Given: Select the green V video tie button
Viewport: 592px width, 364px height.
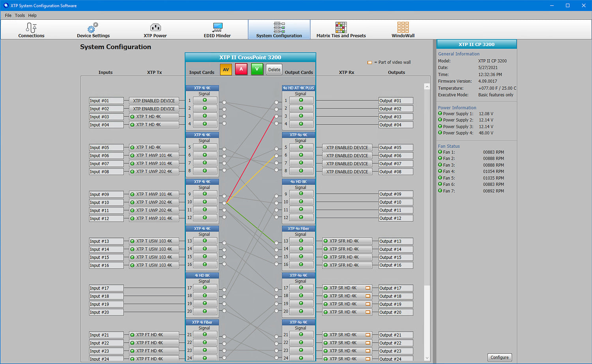Looking at the screenshot, I should (257, 69).
